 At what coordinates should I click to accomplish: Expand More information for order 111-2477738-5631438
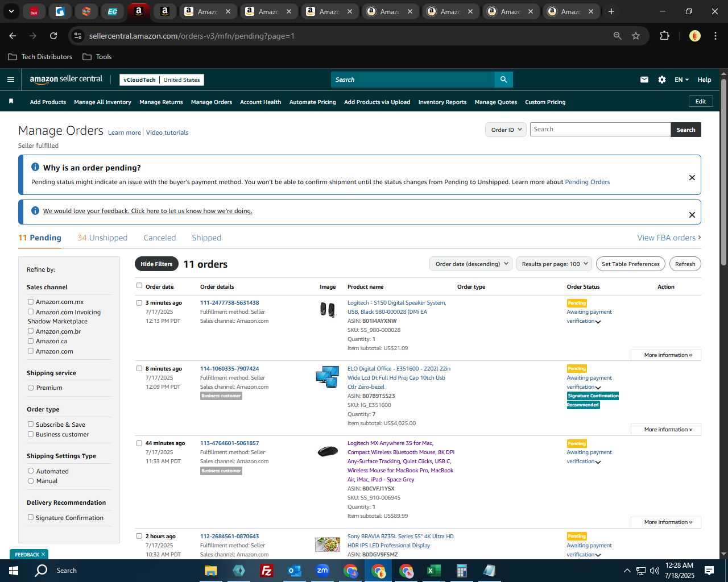[665, 355]
